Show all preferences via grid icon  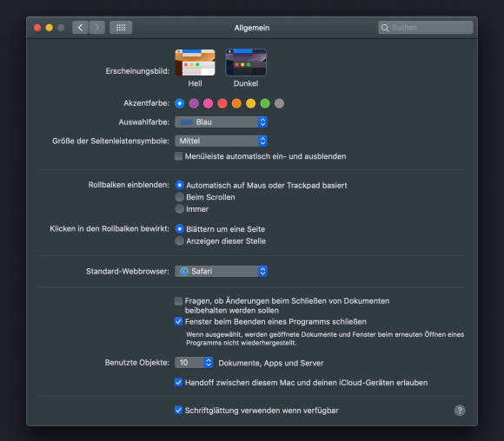tap(121, 28)
